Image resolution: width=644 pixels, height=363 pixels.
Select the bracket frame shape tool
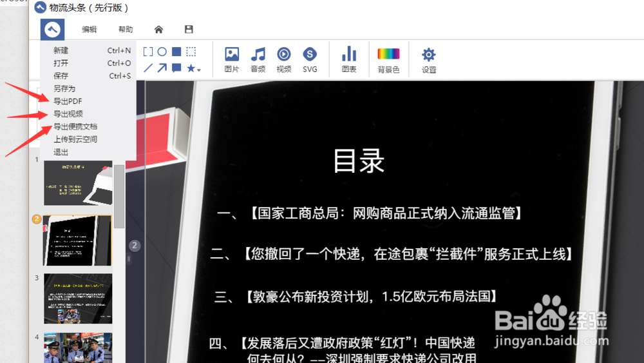[148, 52]
